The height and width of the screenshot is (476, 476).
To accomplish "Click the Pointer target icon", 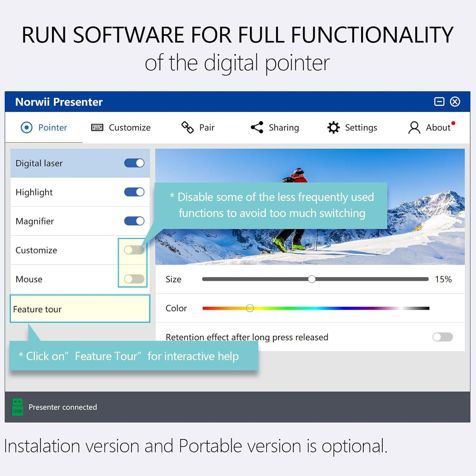I will click(x=27, y=127).
